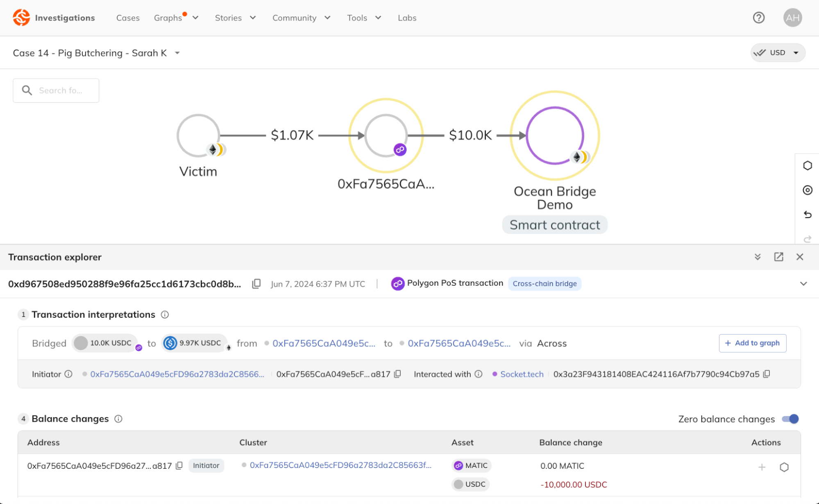Copy the transaction hash

256,284
